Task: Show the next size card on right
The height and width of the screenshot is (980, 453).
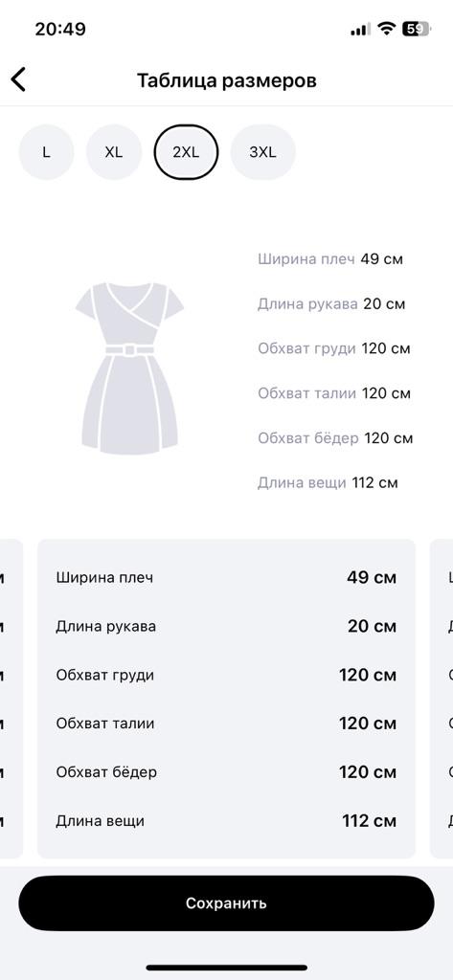Action: click(442, 699)
